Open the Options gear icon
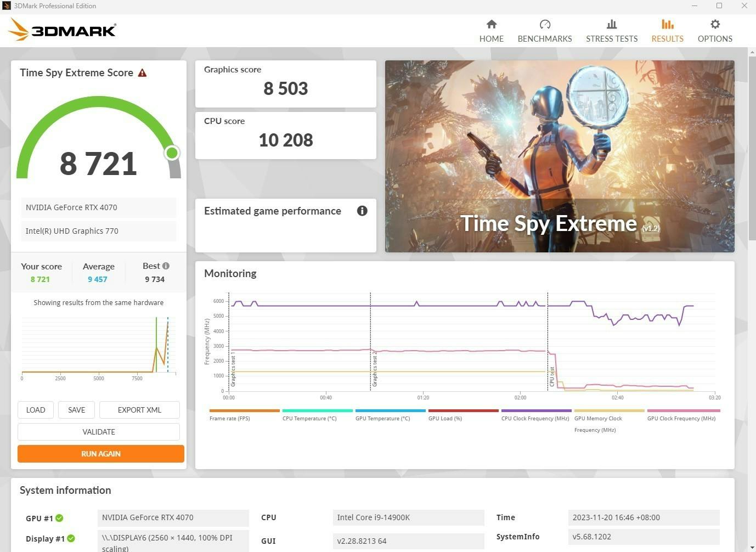The height and width of the screenshot is (552, 756). click(x=714, y=24)
